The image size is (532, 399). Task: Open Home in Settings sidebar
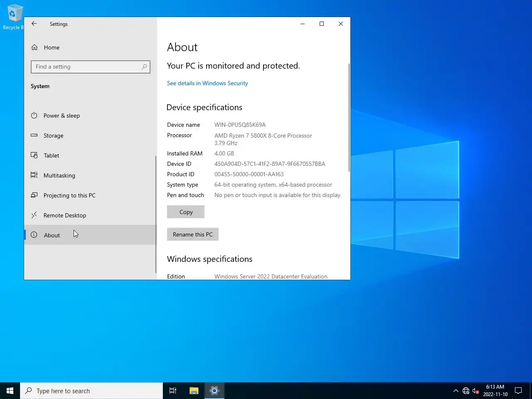coord(90,47)
